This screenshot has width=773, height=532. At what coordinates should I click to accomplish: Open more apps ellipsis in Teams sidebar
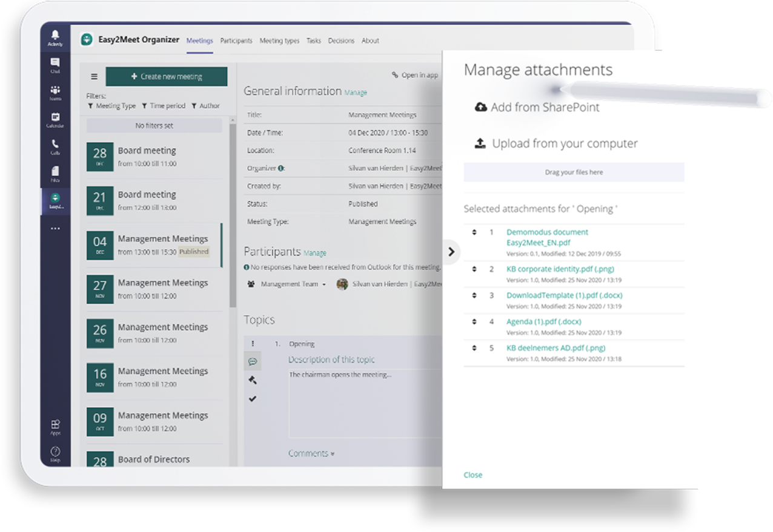click(55, 229)
